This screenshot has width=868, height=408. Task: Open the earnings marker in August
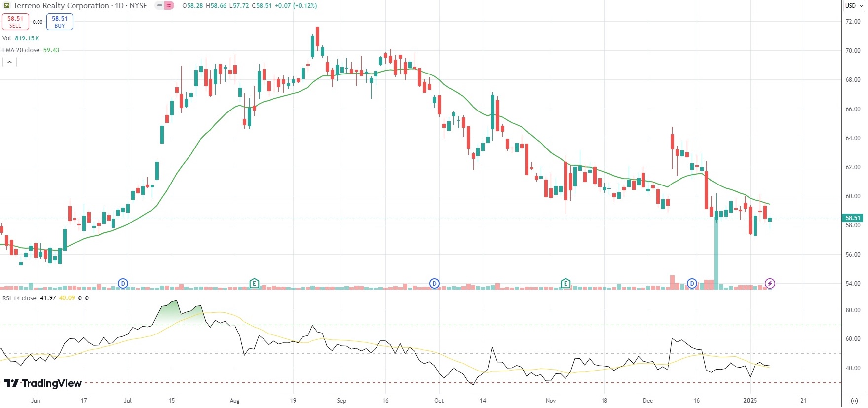(x=254, y=283)
